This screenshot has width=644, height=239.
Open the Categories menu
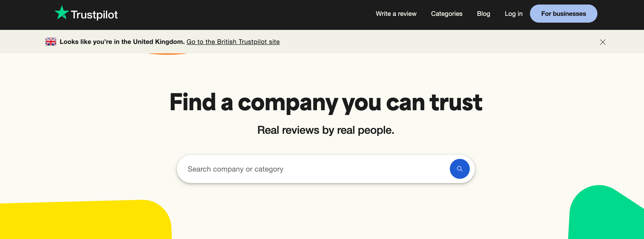(x=447, y=14)
